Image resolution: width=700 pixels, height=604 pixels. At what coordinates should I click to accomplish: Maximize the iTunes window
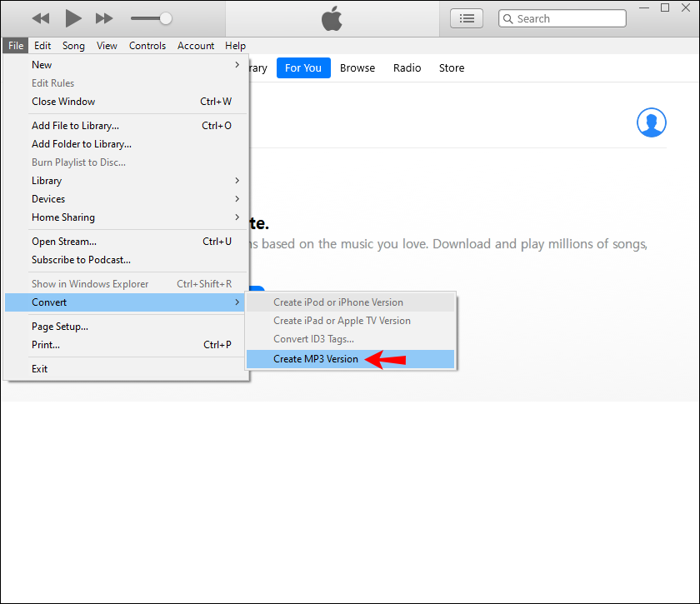[665, 8]
